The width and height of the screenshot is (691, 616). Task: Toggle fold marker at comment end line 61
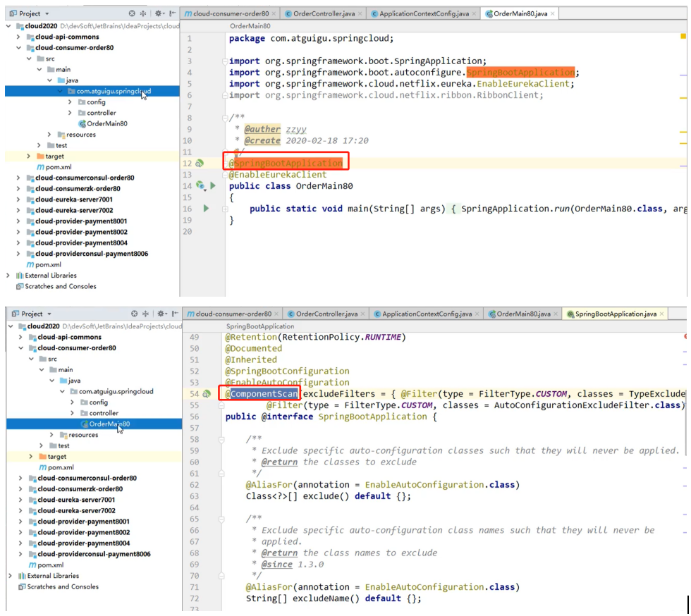[x=221, y=474]
